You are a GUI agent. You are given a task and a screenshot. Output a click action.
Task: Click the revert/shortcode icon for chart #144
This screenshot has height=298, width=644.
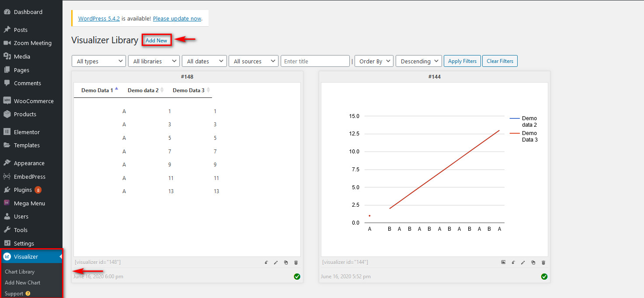513,263
